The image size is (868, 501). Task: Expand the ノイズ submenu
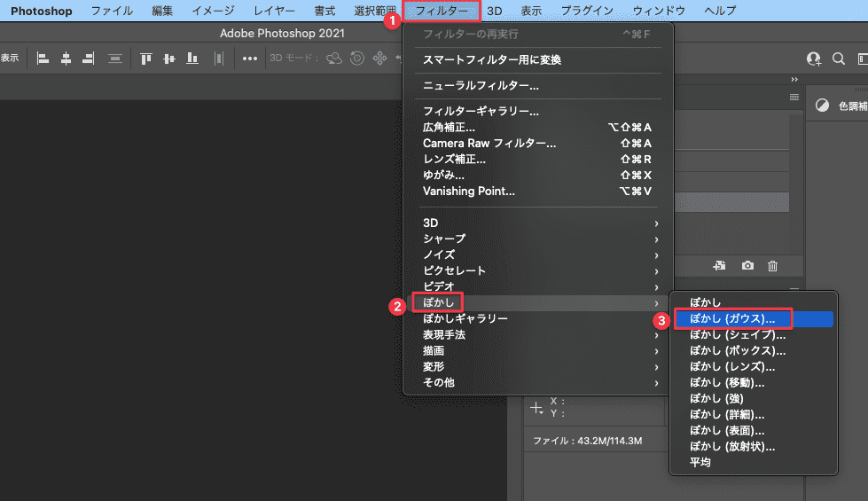(538, 255)
